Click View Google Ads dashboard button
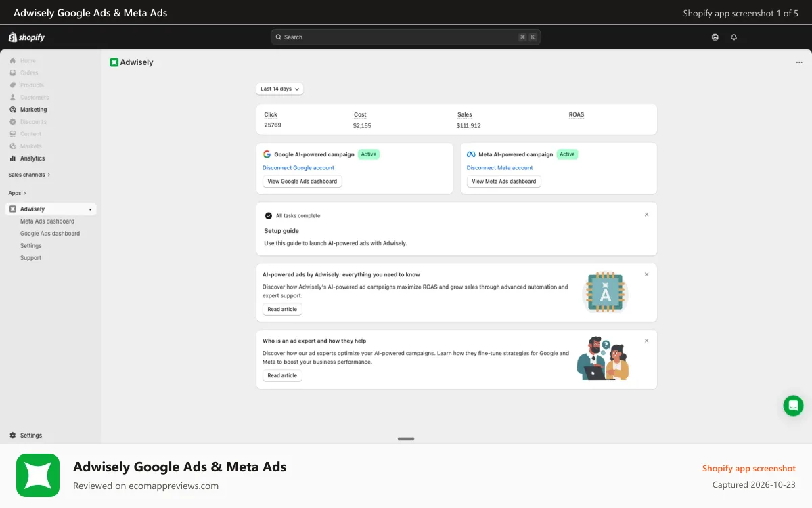The width and height of the screenshot is (812, 508). [x=302, y=182]
